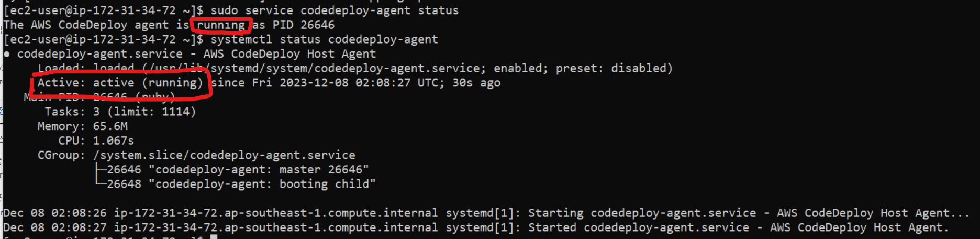980x239 pixels.
Task: Click the CGroup path /system.slice/codedeploy-agent.service
Action: (224, 155)
